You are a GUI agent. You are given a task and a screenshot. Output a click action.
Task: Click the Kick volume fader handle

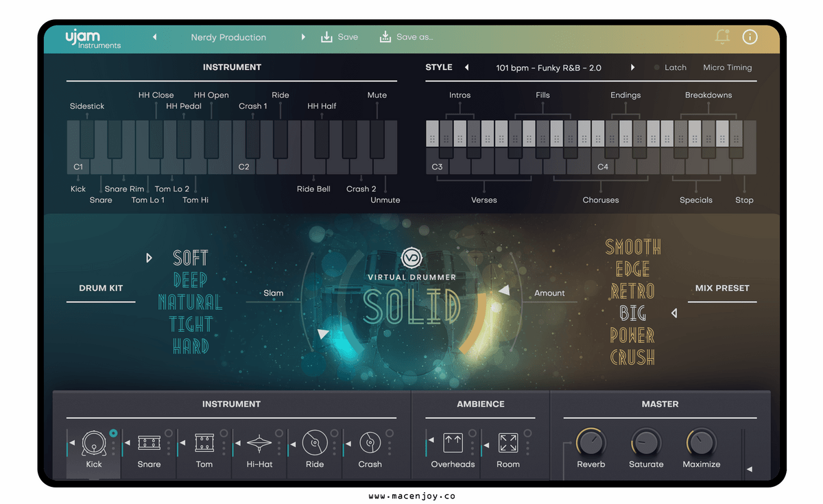click(x=72, y=444)
